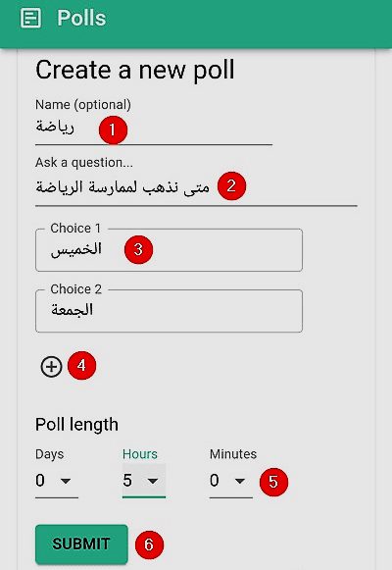Add another choice with the plus icon

pyautogui.click(x=51, y=367)
